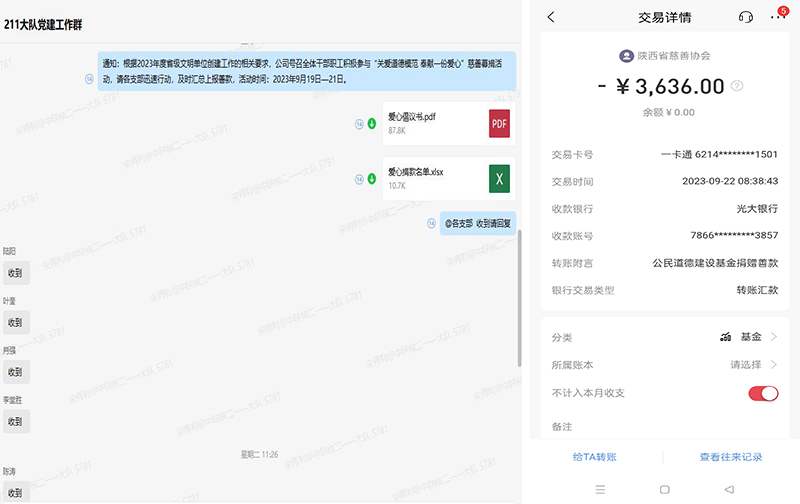Tap the back arrow in 交易详情 header
The width and height of the screenshot is (800, 504).
[x=551, y=17]
